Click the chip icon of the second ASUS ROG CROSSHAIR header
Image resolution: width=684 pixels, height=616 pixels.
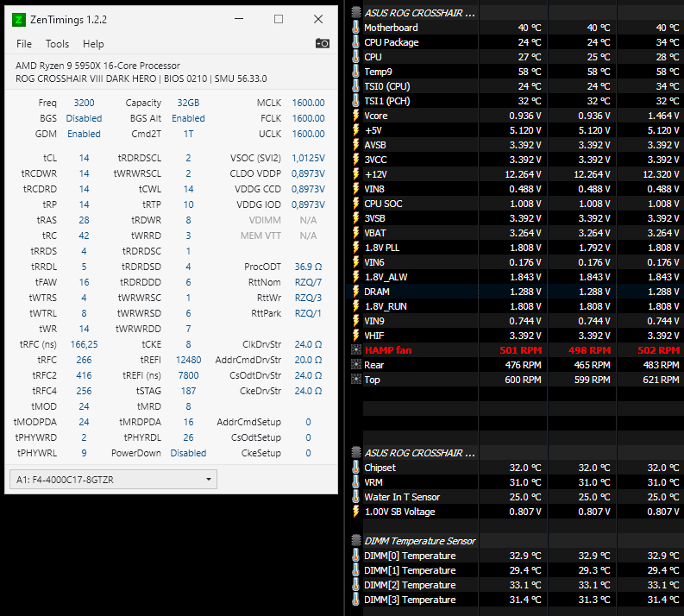[x=356, y=453]
